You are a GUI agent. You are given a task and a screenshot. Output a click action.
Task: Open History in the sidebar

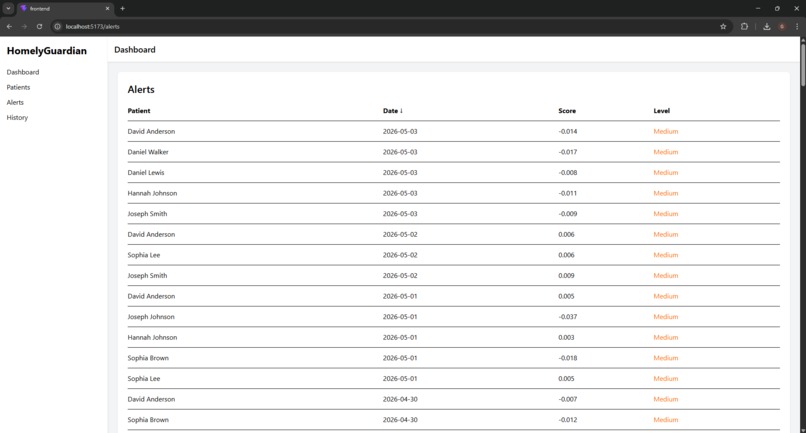17,117
